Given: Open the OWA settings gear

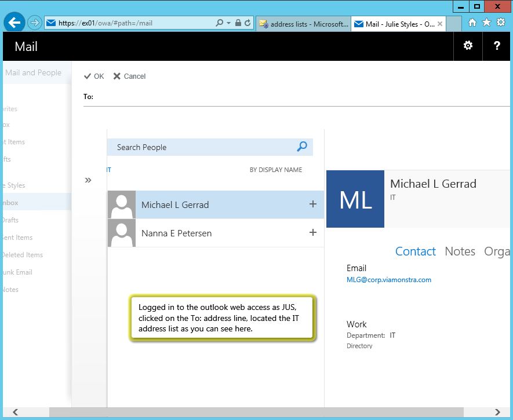Looking at the screenshot, I should [468, 46].
